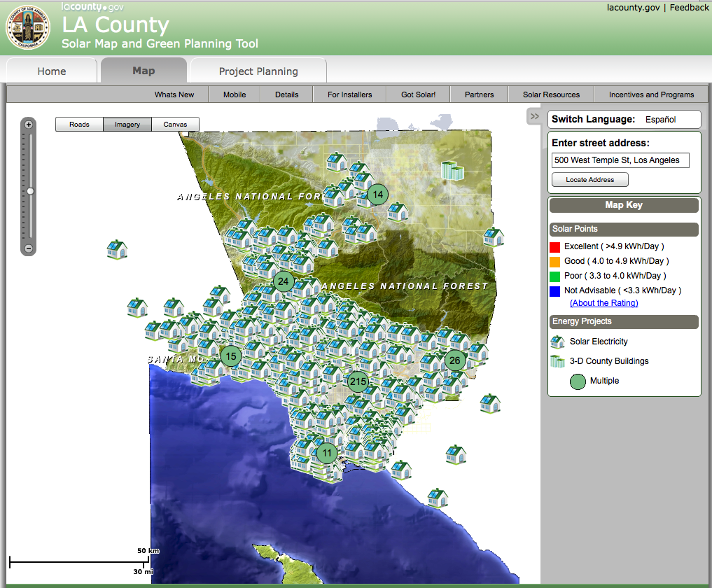This screenshot has height=588, width=712.
Task: Open the Mobile menu item
Action: (x=235, y=94)
